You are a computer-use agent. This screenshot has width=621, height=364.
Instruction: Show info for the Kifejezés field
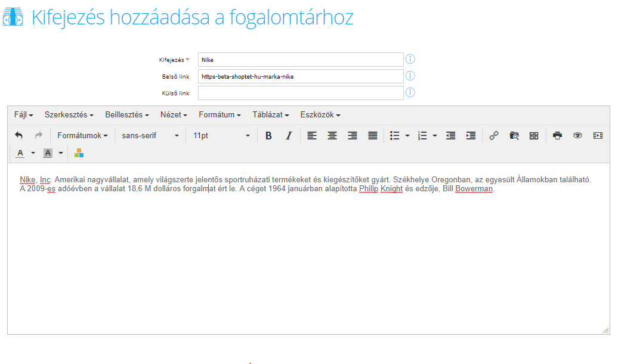pyautogui.click(x=410, y=60)
